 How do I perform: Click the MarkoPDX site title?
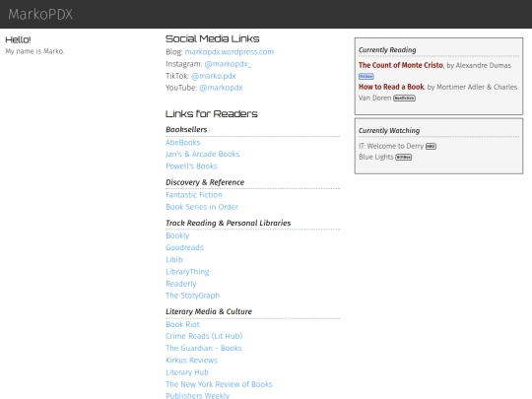40,14
